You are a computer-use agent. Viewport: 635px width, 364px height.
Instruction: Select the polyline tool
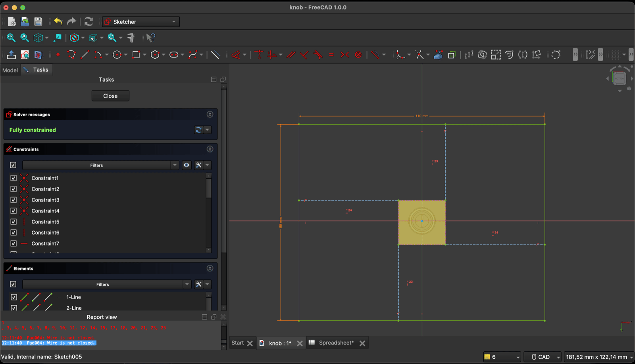pyautogui.click(x=71, y=55)
